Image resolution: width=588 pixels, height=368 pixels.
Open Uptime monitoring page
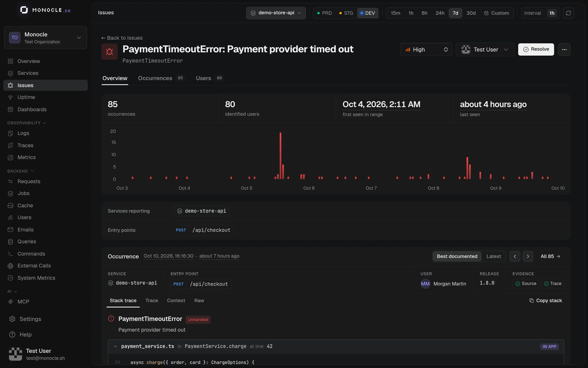[x=46, y=97]
